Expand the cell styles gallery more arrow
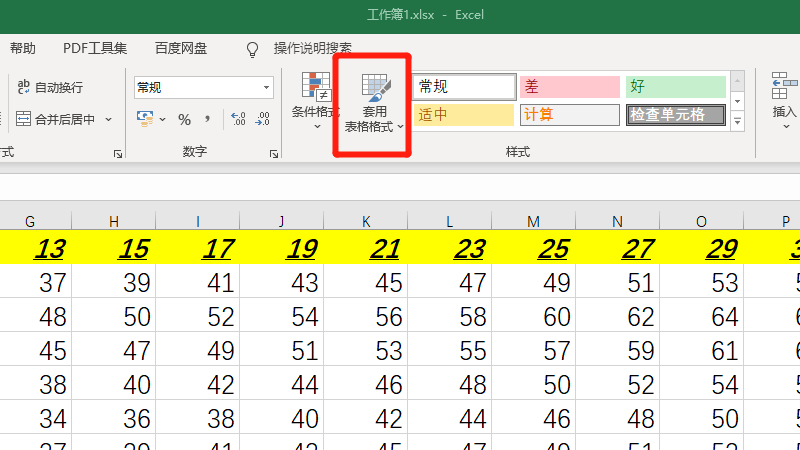This screenshot has width=800, height=450. click(739, 121)
